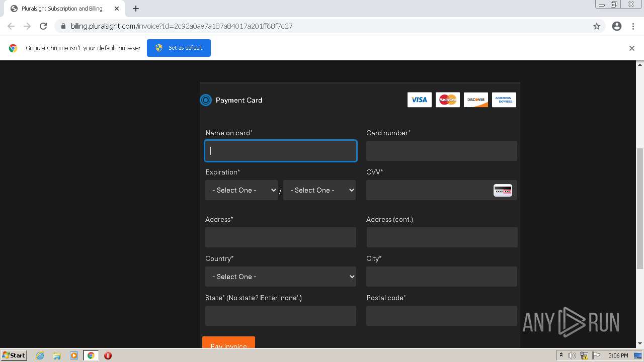Go back to previous page
The height and width of the screenshot is (362, 644).
[11, 26]
